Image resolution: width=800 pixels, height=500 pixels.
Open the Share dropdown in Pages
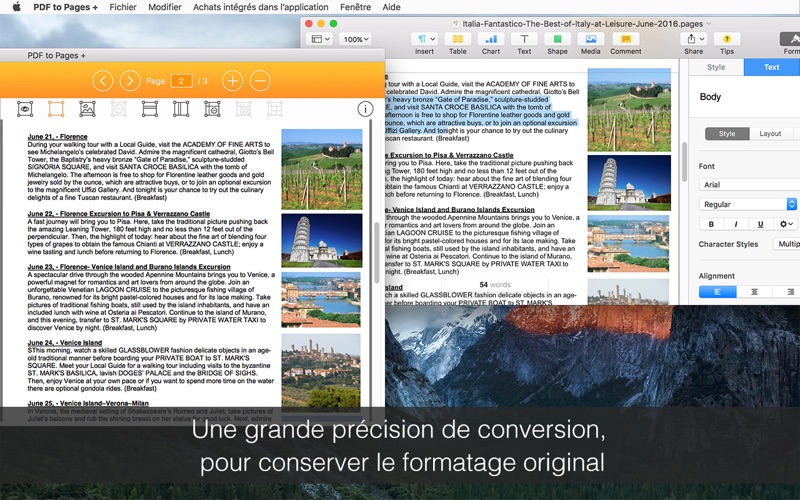693,39
